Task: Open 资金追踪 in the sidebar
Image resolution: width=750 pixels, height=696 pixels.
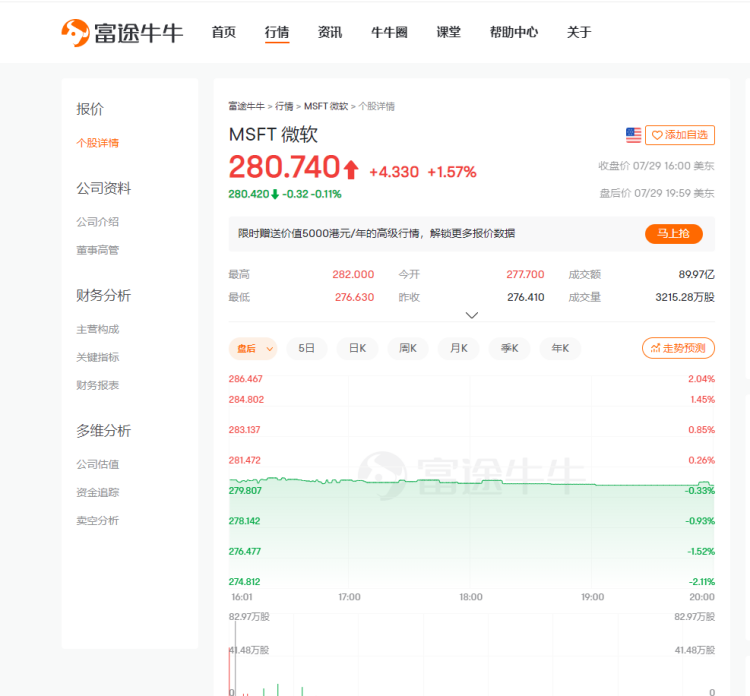Action: click(x=98, y=492)
